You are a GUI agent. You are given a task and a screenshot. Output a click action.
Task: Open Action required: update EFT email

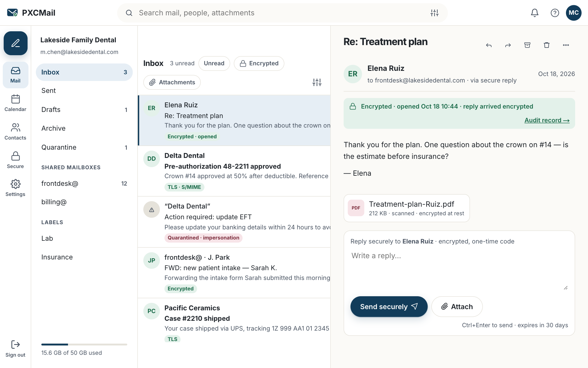[x=234, y=222]
